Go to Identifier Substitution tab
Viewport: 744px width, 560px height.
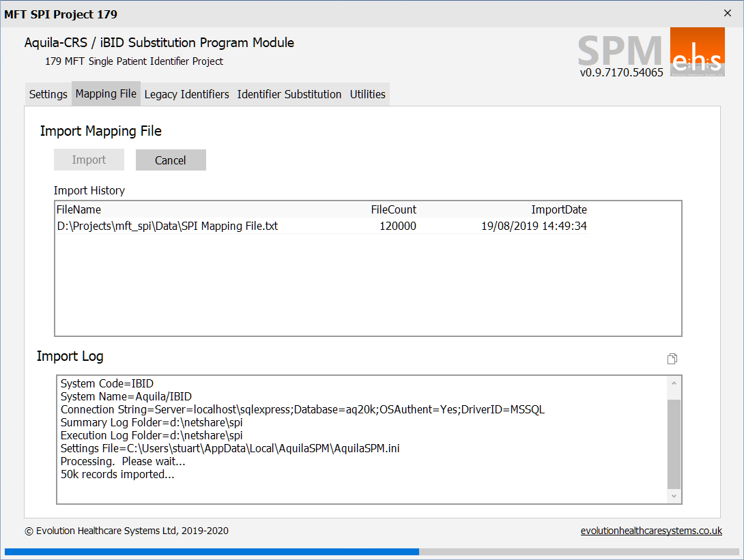pos(289,94)
